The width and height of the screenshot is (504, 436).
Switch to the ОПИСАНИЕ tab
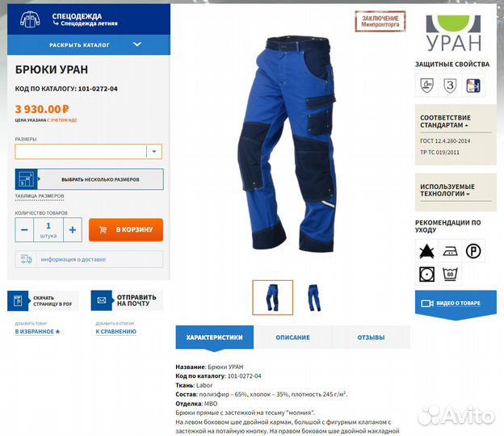coord(293,337)
